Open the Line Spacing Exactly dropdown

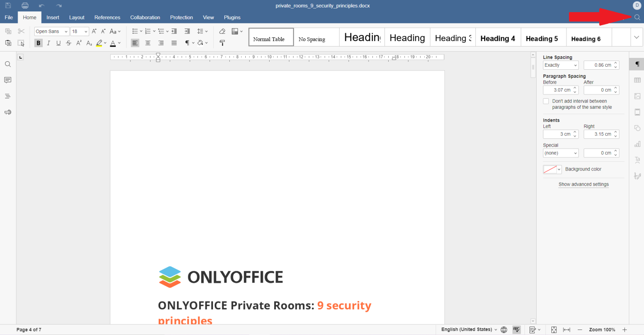click(561, 65)
